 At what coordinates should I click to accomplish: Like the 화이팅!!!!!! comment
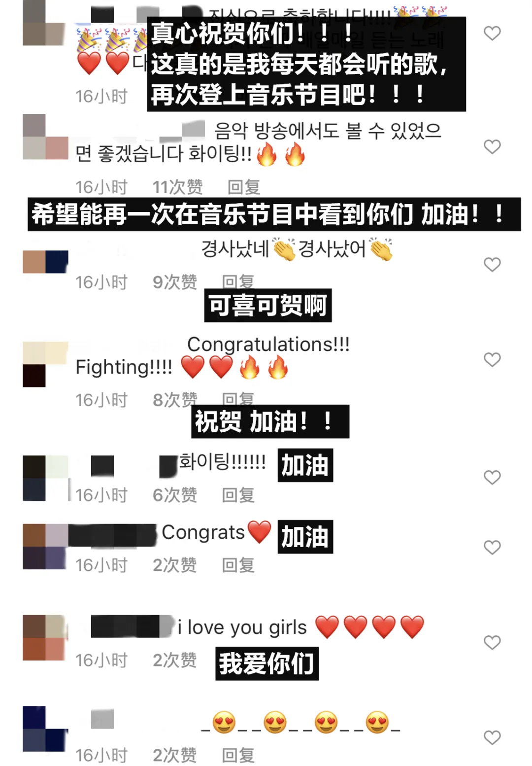point(492,478)
